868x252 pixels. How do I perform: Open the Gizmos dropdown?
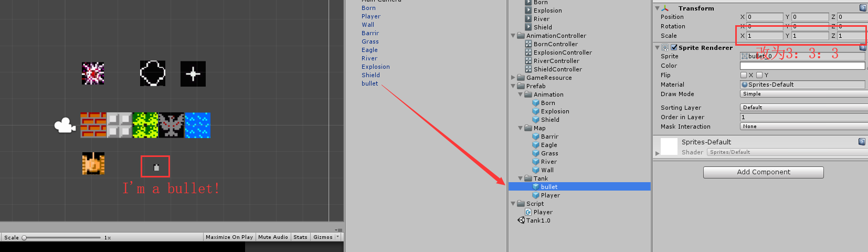pyautogui.click(x=326, y=237)
